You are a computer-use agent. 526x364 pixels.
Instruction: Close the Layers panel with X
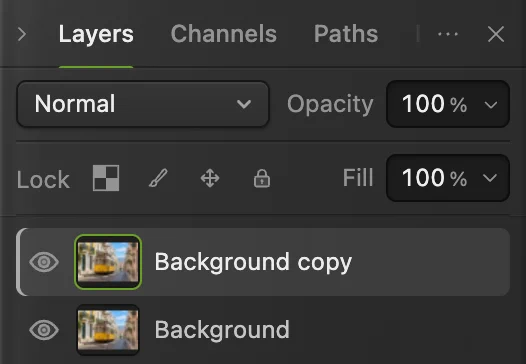(496, 34)
